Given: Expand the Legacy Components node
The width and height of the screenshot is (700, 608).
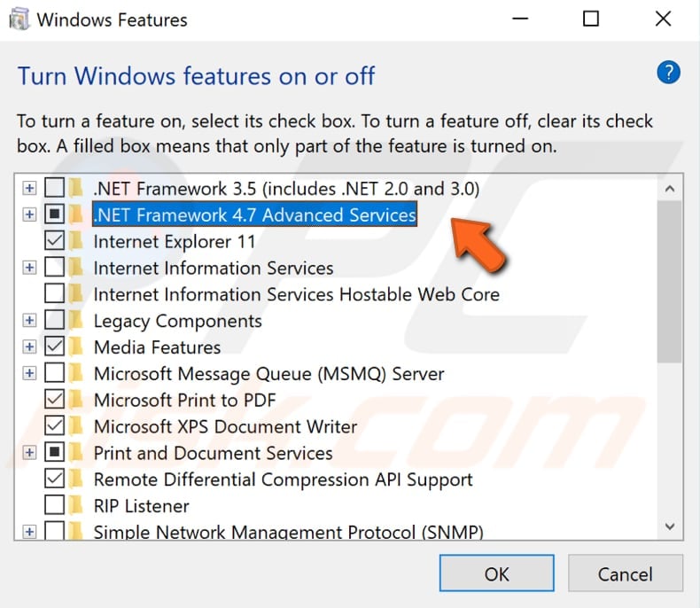Looking at the screenshot, I should pos(29,321).
